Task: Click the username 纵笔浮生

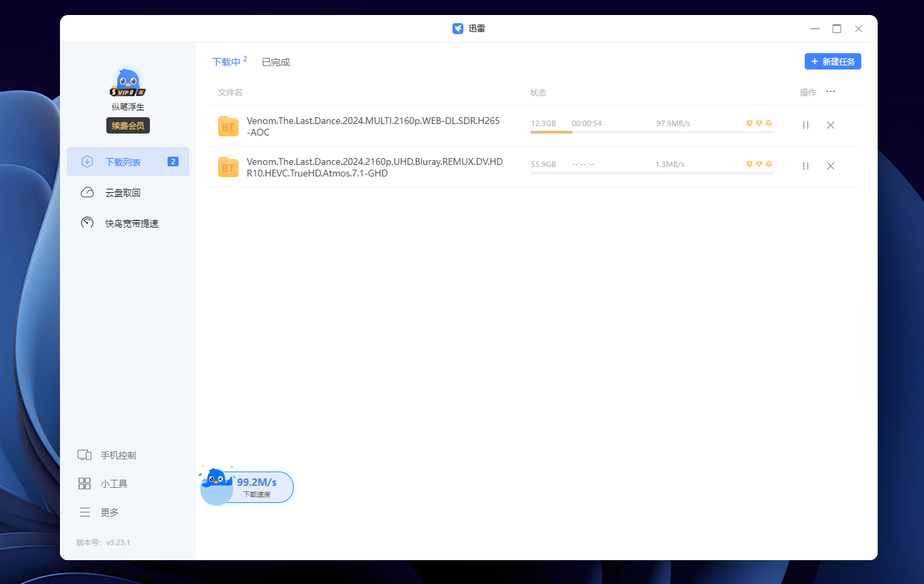Action: pos(128,107)
